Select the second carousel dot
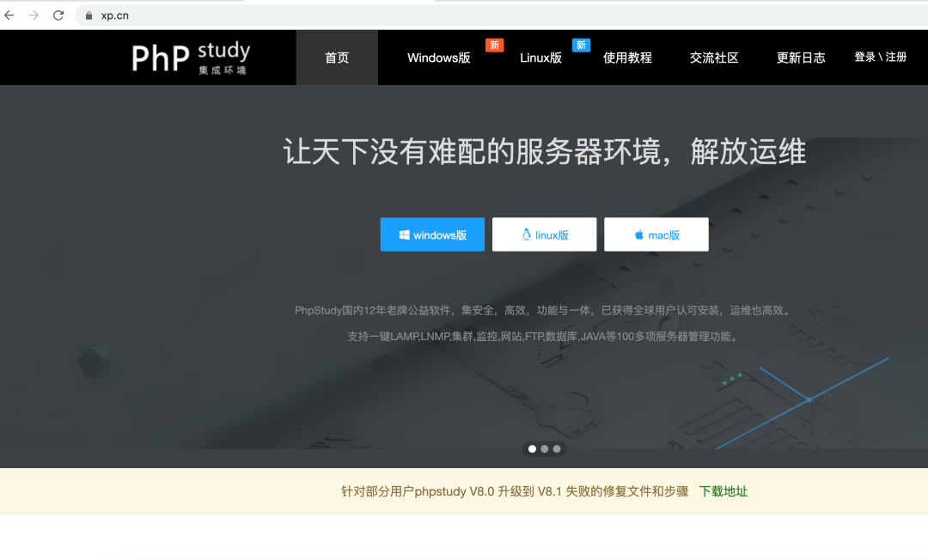The image size is (928, 560). [544, 449]
